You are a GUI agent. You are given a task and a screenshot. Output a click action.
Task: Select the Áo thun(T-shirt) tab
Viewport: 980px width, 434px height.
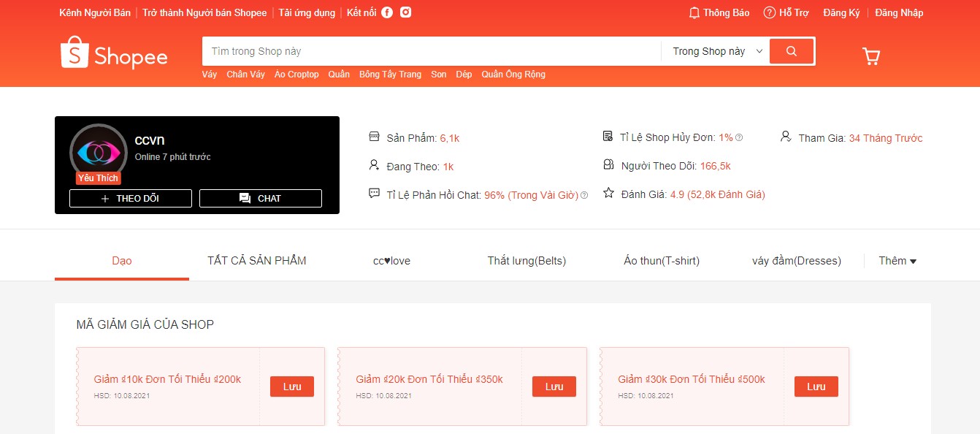tap(662, 261)
